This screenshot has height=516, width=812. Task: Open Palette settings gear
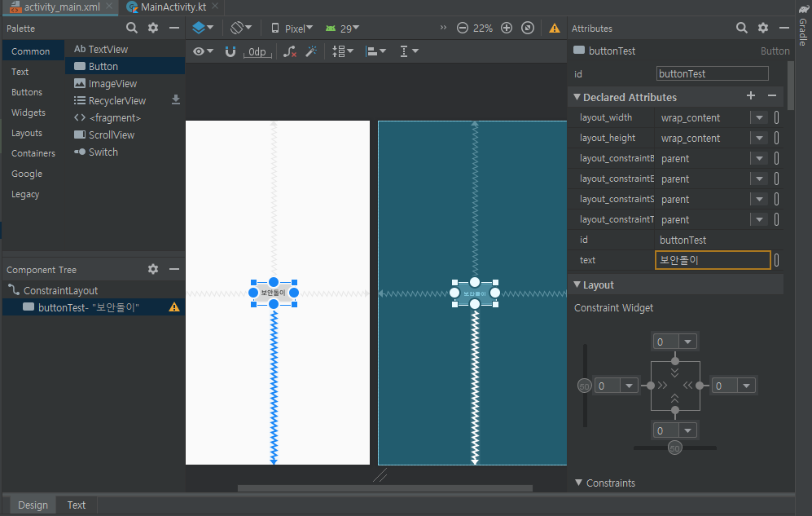[153, 28]
